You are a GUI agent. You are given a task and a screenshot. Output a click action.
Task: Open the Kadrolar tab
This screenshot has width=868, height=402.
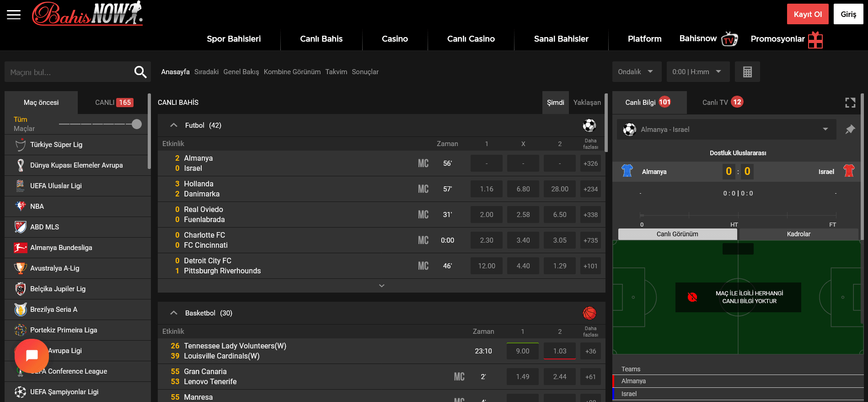click(798, 234)
